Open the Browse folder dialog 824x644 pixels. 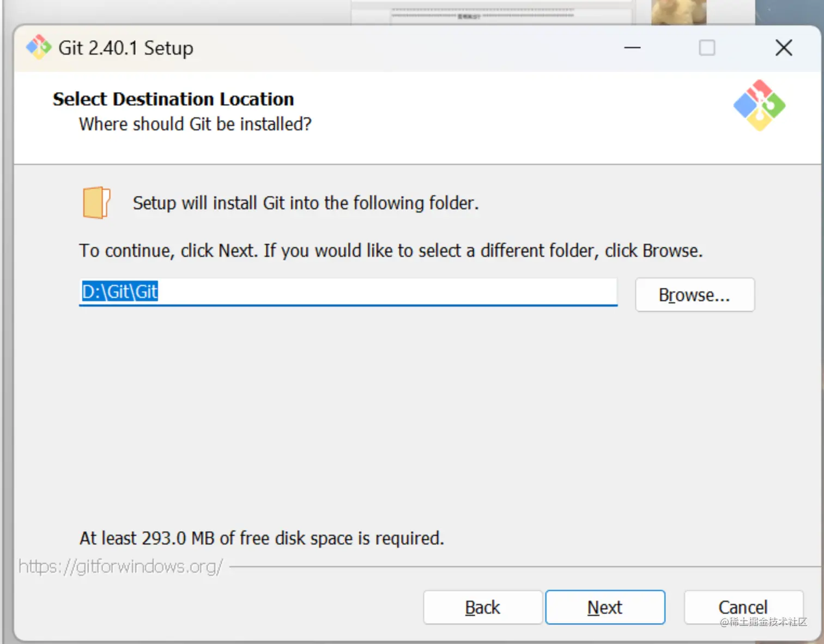tap(694, 295)
